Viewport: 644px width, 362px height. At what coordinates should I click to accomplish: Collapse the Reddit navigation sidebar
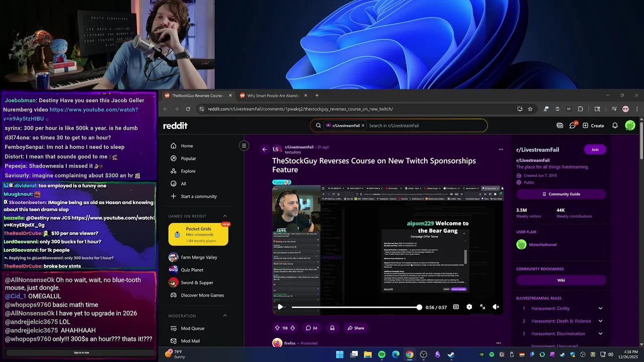(244, 146)
